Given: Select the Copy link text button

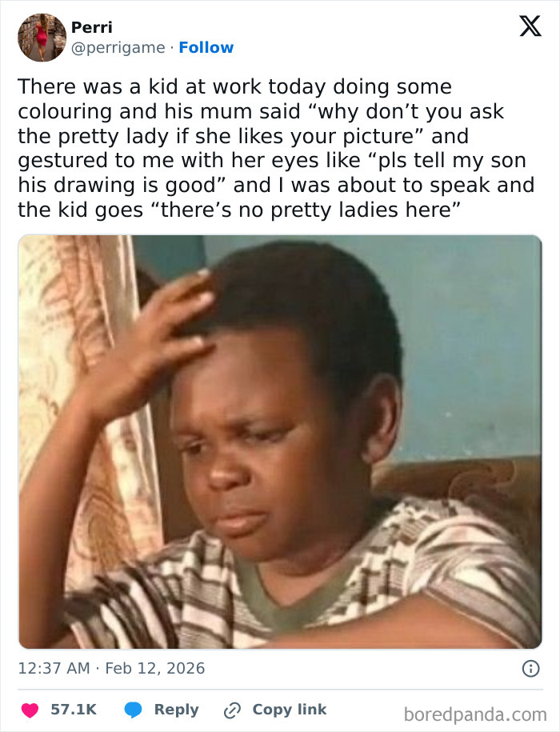Looking at the screenshot, I should click(290, 710).
